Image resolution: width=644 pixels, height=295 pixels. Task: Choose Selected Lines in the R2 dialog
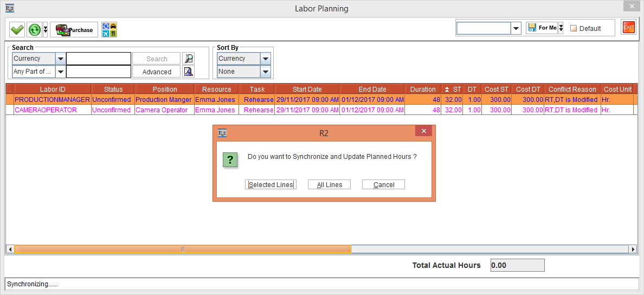271,184
